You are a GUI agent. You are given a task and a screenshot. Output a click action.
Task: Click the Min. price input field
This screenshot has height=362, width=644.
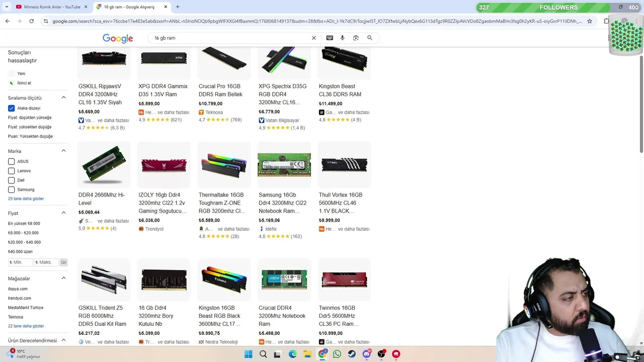20,262
